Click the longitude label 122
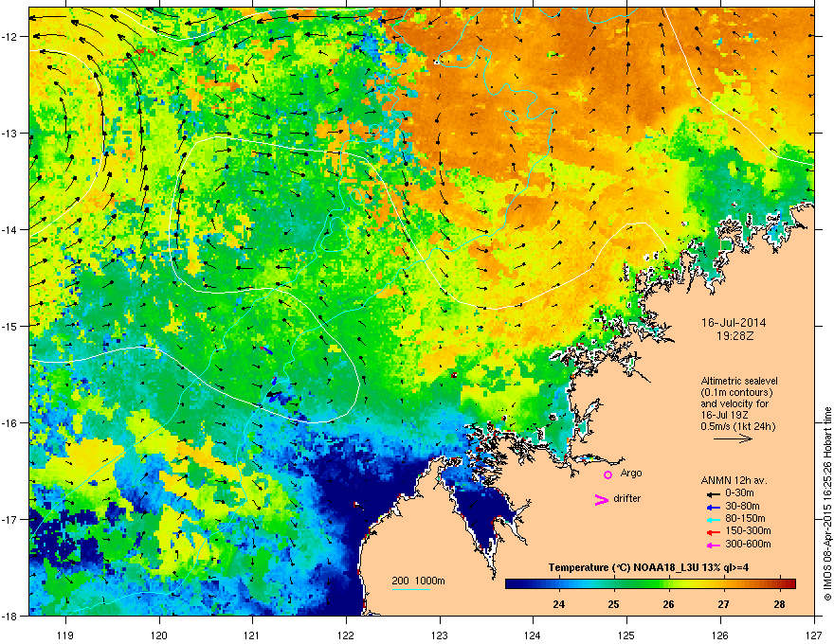 coord(346,635)
